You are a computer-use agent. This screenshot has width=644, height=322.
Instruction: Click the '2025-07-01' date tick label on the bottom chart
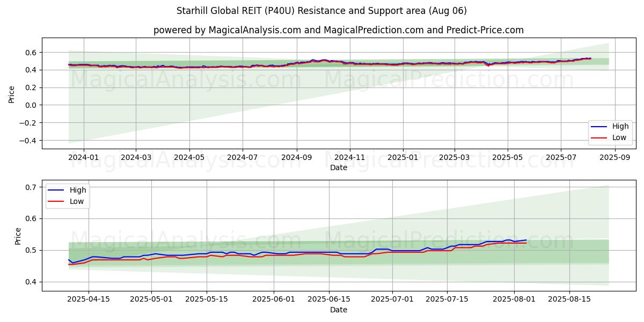tap(392, 300)
